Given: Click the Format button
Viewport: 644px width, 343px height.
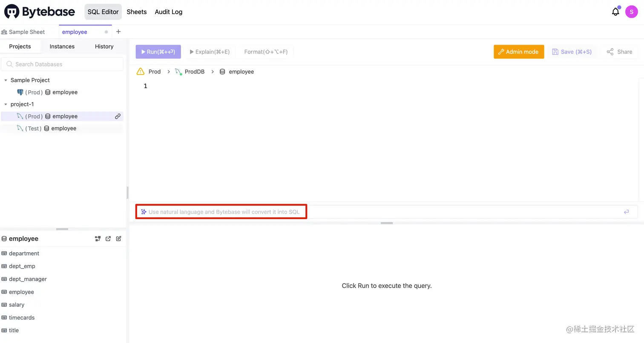Looking at the screenshot, I should click(266, 52).
